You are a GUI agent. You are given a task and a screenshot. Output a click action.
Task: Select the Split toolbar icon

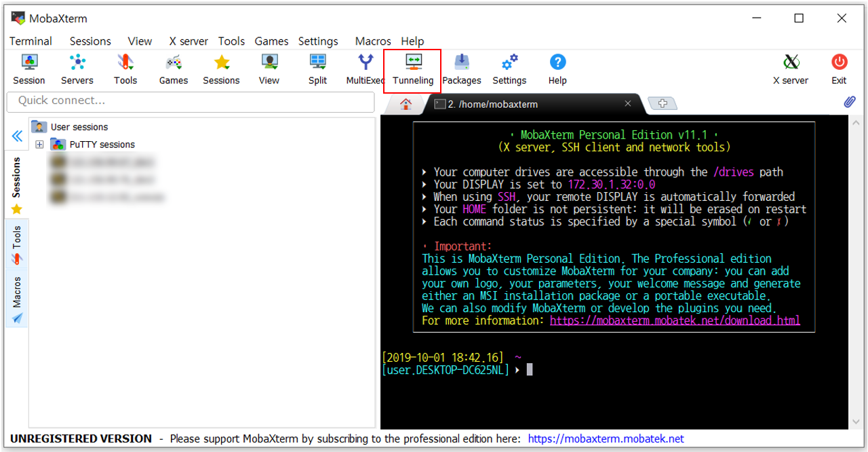317,70
